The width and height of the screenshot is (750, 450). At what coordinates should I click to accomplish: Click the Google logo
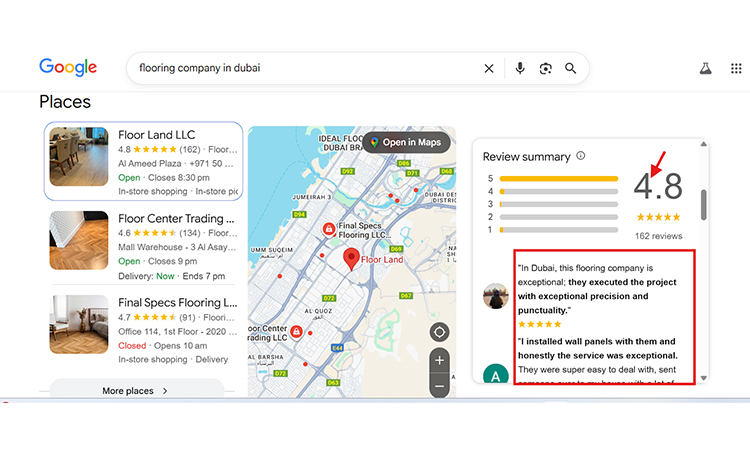pos(68,67)
